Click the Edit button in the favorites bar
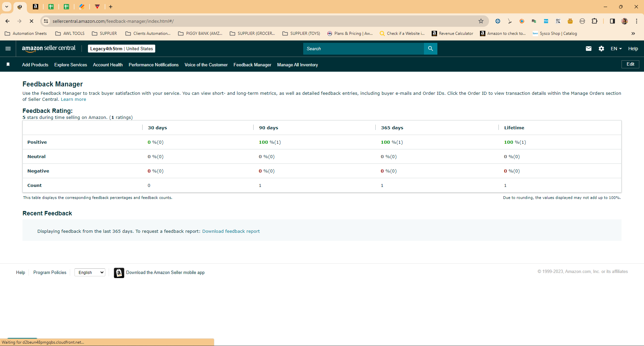 point(630,64)
